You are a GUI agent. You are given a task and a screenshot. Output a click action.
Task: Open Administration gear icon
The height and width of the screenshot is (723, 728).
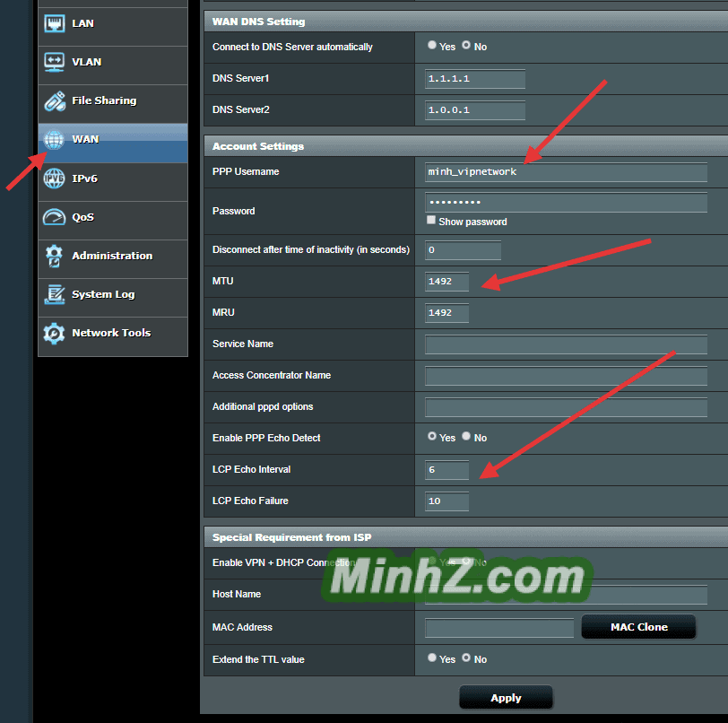pyautogui.click(x=55, y=256)
